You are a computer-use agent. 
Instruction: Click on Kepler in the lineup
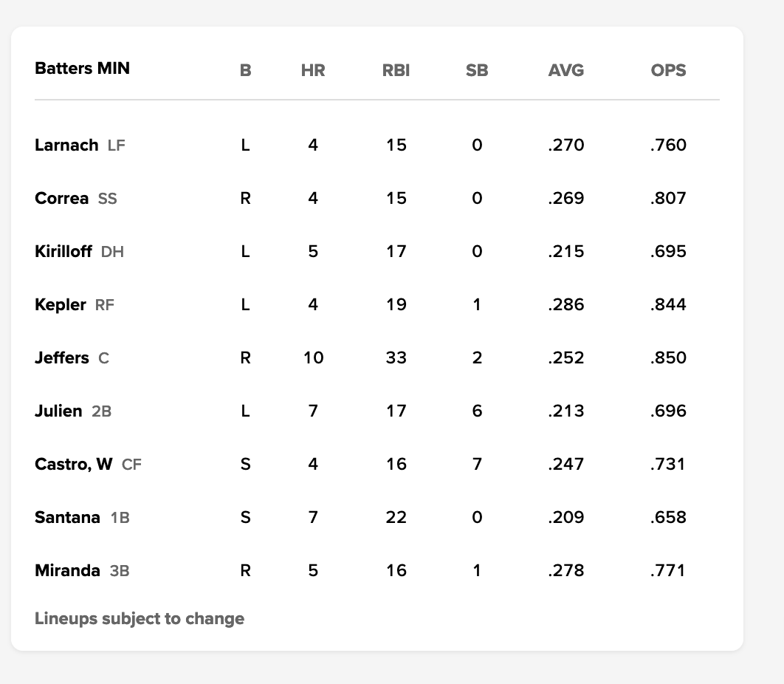[x=61, y=304]
